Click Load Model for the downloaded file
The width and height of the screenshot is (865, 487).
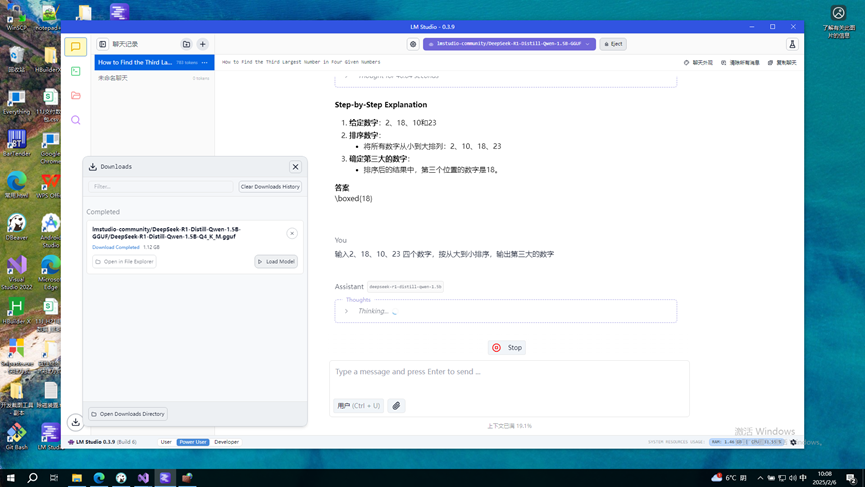tap(276, 261)
